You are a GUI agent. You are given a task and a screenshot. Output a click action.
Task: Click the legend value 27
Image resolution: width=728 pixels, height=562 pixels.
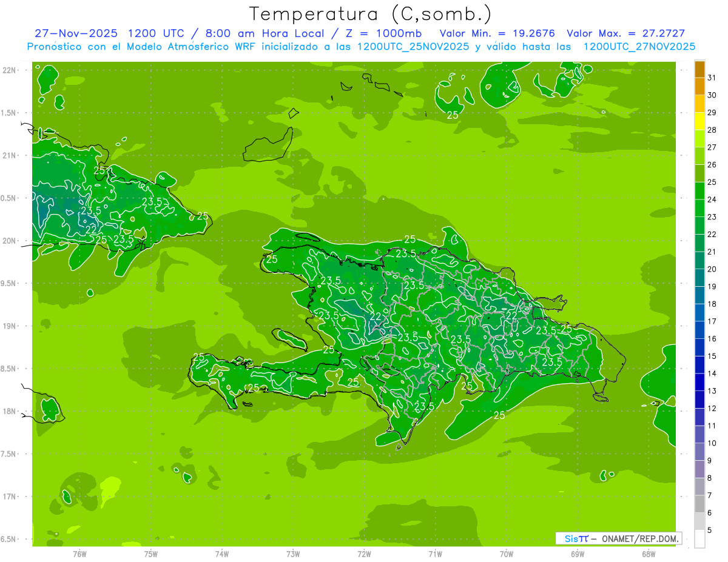(x=712, y=147)
